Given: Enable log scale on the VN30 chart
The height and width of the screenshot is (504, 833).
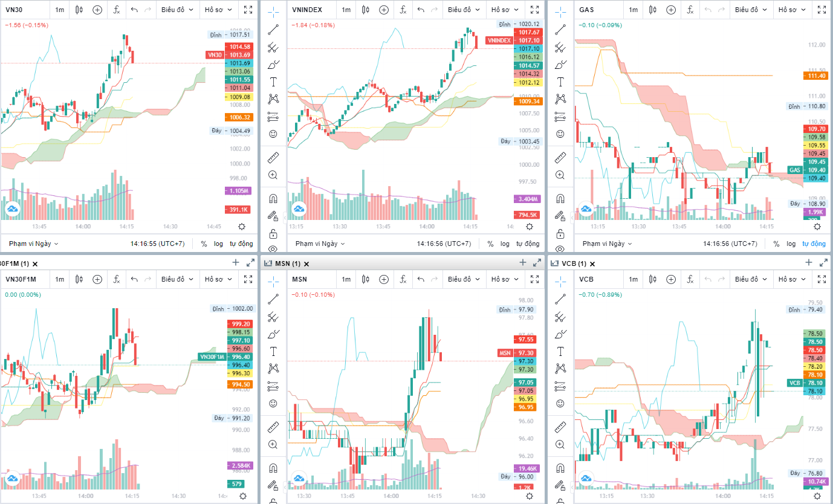Looking at the screenshot, I should coord(218,244).
